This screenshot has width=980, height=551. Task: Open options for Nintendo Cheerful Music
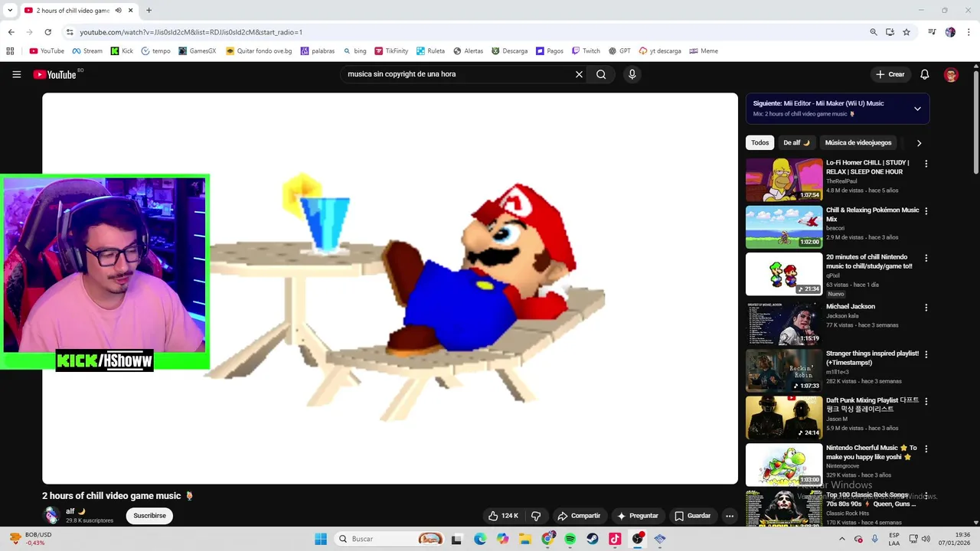[926, 449]
